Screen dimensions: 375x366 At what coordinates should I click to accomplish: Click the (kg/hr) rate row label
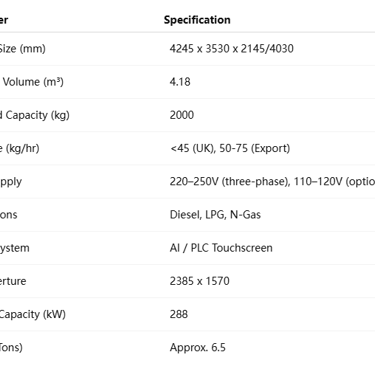click(x=20, y=148)
